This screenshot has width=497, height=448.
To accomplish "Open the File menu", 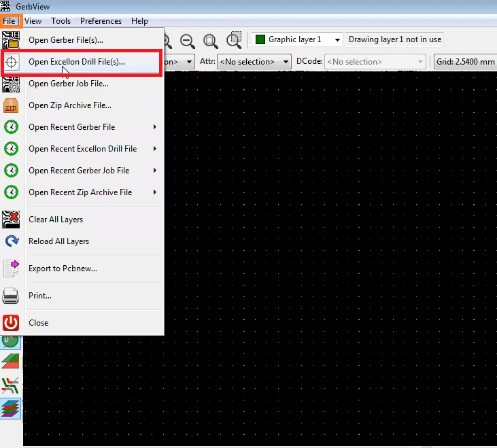I will click(10, 21).
